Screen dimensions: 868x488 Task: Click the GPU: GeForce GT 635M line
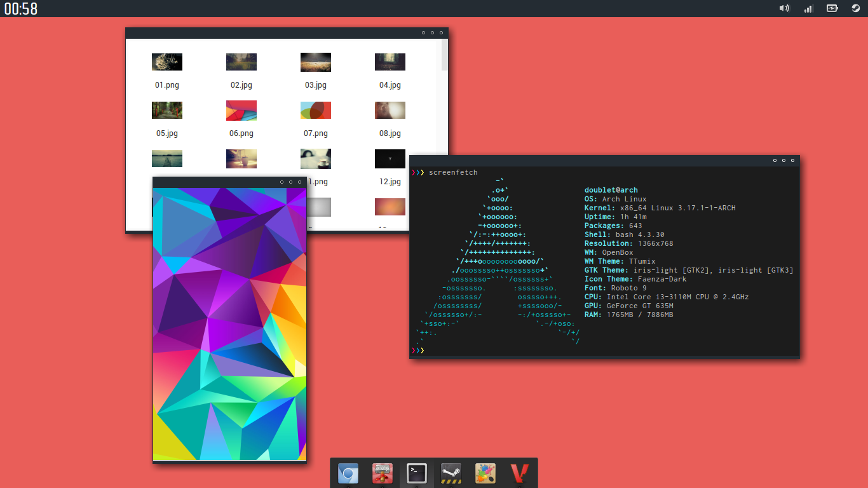(x=629, y=306)
